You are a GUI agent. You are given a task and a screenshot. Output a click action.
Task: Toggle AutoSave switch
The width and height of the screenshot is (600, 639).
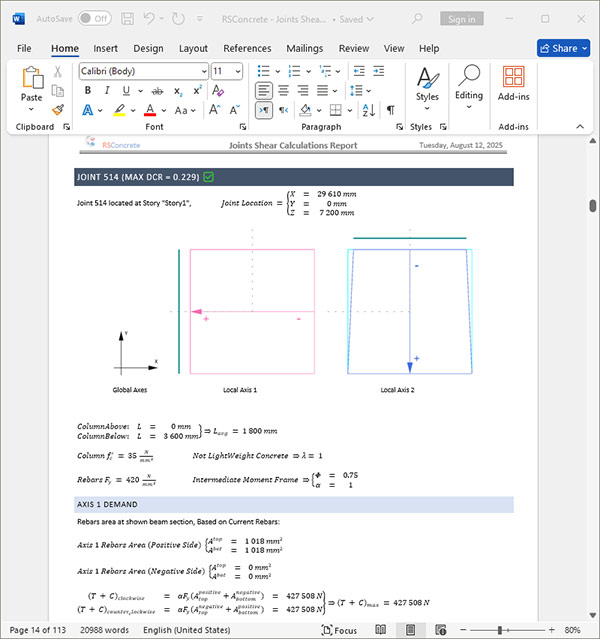pyautogui.click(x=95, y=19)
